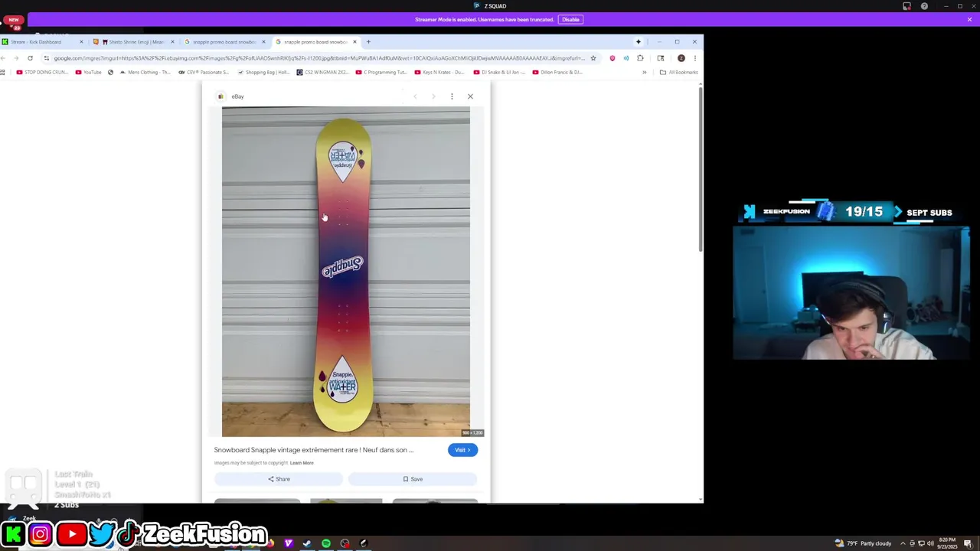Open the Steam icon in taskbar
This screenshot has width=980, height=551.
click(307, 543)
